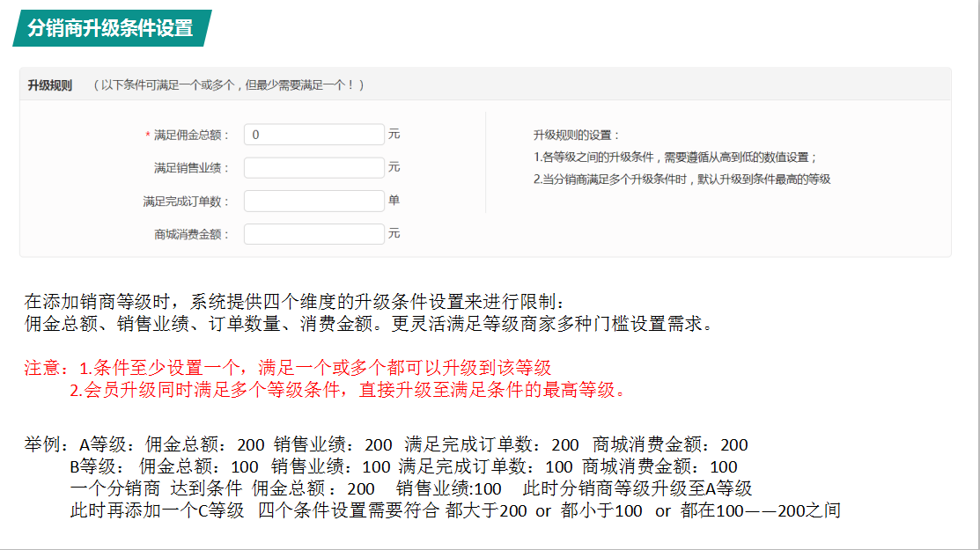Screen dimensions: 980x550
Task: Click help rule 2 about 默认升级到条件最高的等级
Action: (x=682, y=180)
